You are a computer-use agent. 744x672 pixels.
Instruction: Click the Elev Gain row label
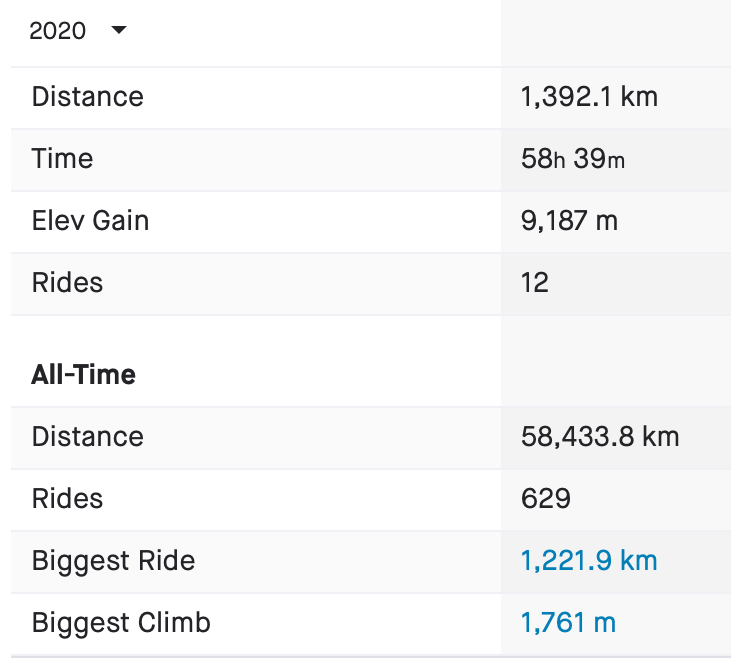(90, 221)
